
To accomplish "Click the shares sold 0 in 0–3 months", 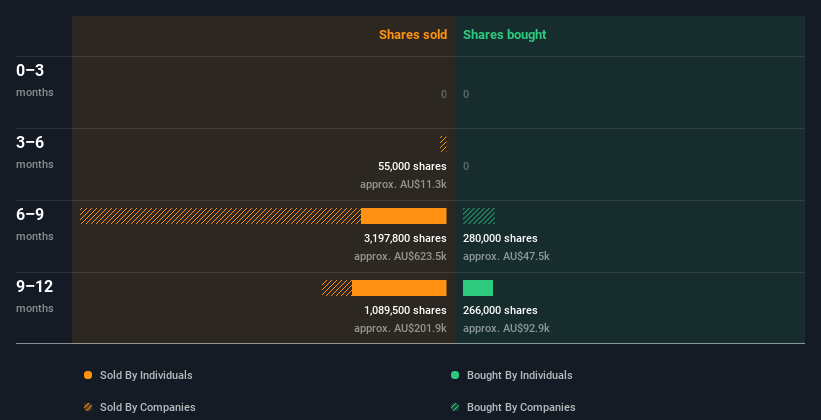I will pyautogui.click(x=443, y=94).
